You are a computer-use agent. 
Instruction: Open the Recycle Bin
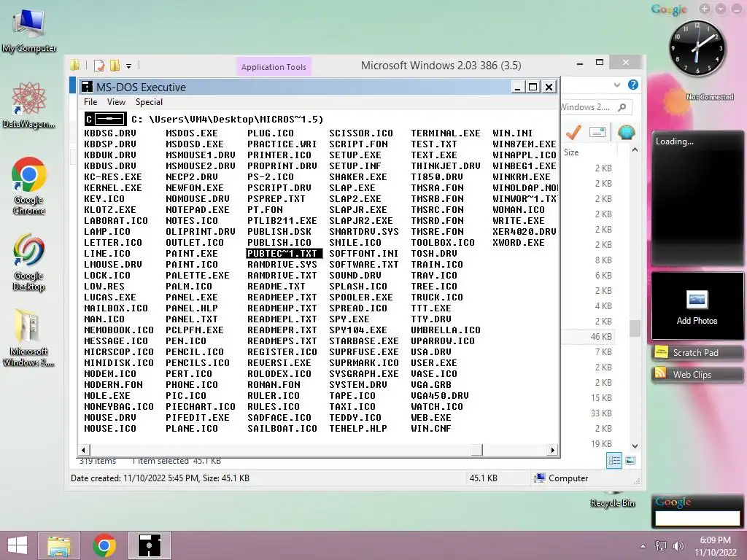(x=613, y=500)
